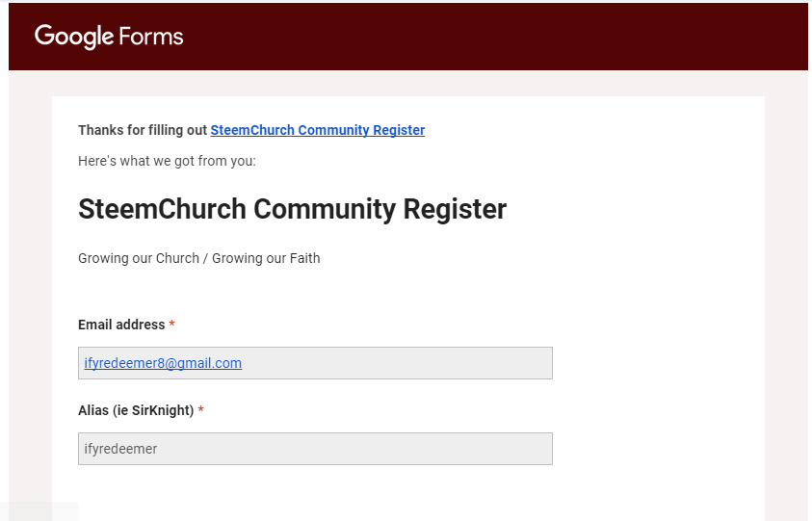Screen dimensions: 812x521
Task: Click the SteemChurch Community Register heading
Action: [x=292, y=209]
